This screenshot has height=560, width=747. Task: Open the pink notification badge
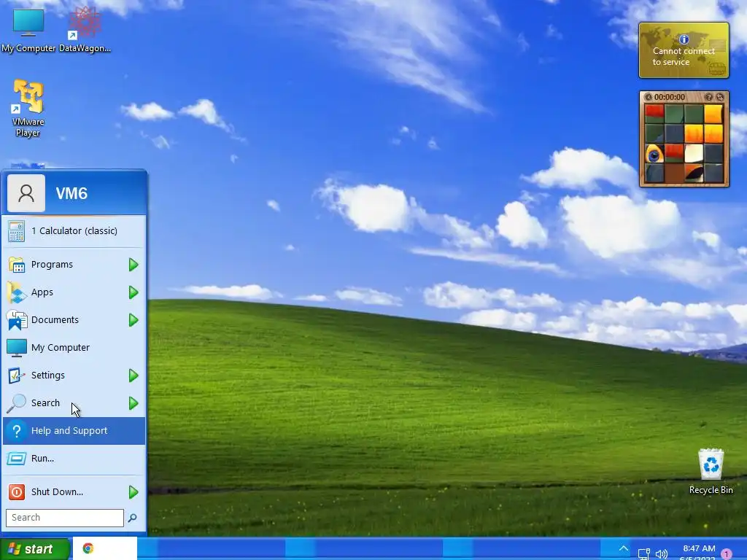727,554
